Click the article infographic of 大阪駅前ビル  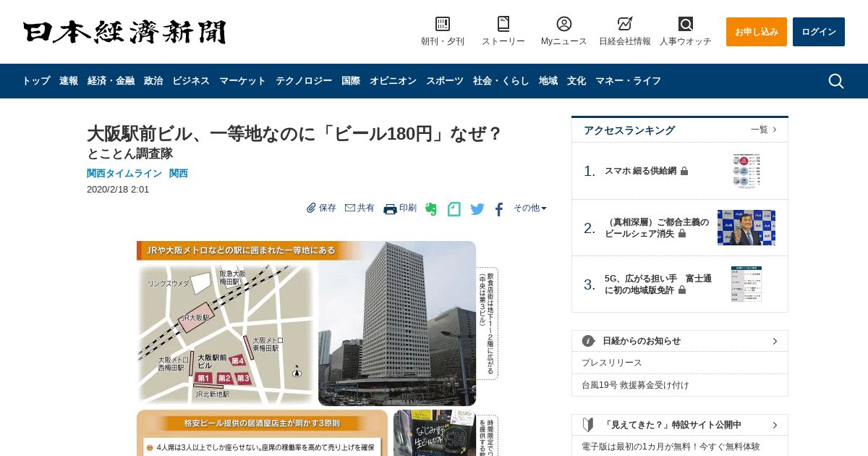coord(318,348)
